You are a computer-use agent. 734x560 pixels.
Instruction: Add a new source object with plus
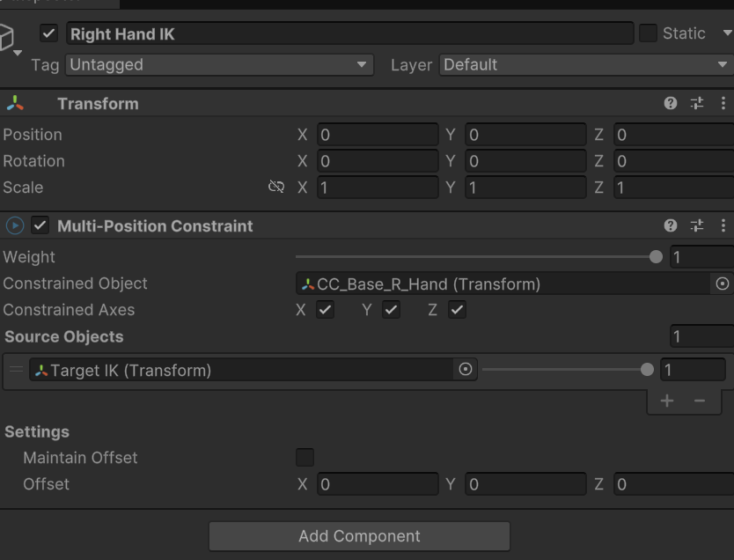666,400
